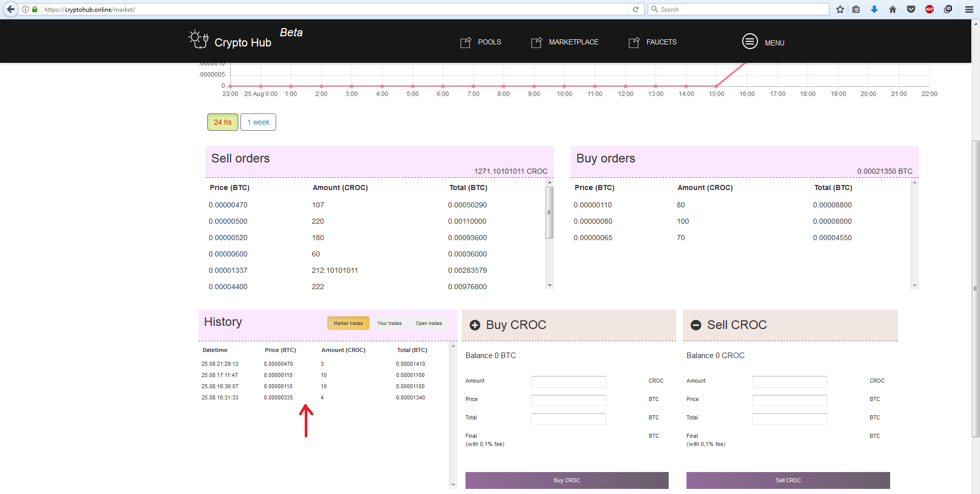Click the minus icon beside Sell CROC
Viewport: 980px width, 494px height.
(x=696, y=325)
